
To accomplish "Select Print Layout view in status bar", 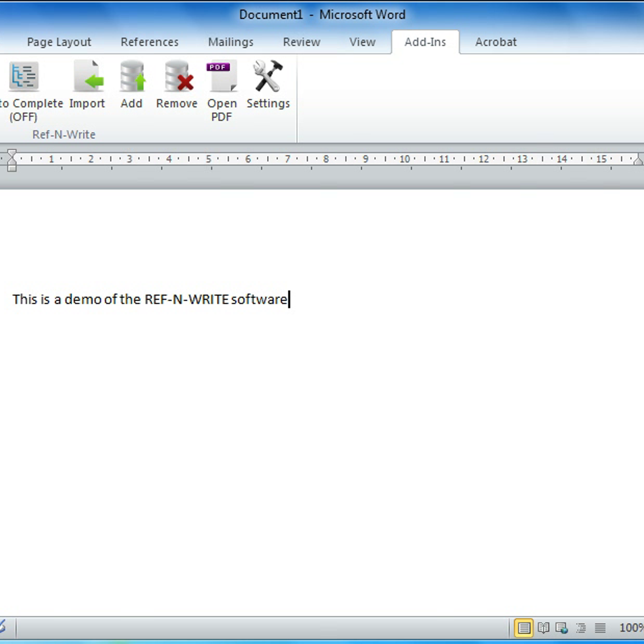I will [x=524, y=628].
